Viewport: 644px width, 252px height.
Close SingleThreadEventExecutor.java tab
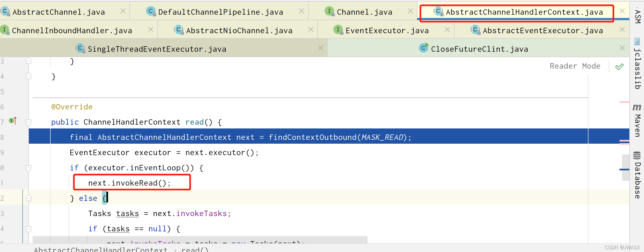point(321,48)
